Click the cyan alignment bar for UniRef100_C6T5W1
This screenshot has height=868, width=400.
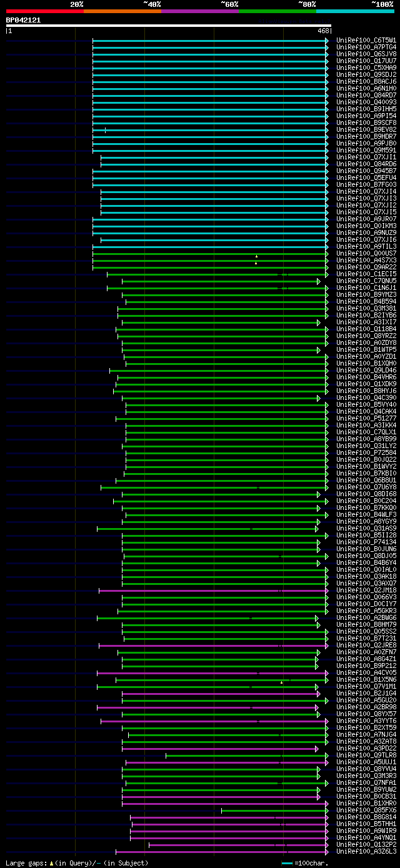click(x=210, y=40)
